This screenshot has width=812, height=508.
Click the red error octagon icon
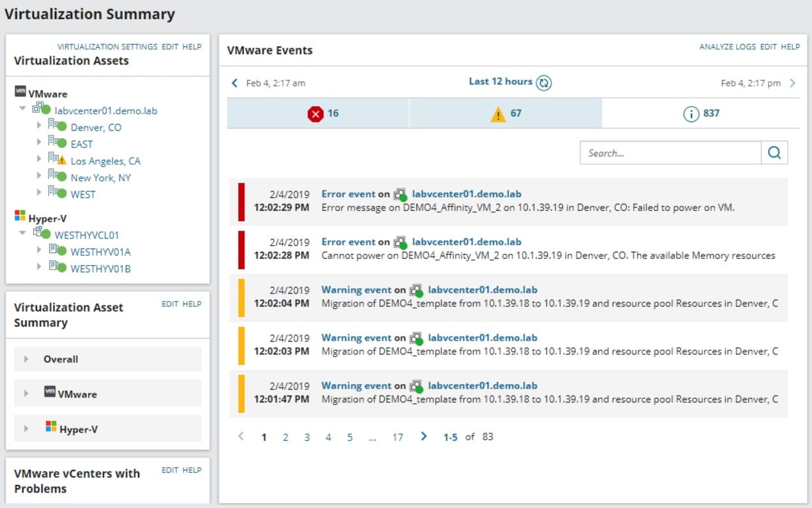point(315,114)
